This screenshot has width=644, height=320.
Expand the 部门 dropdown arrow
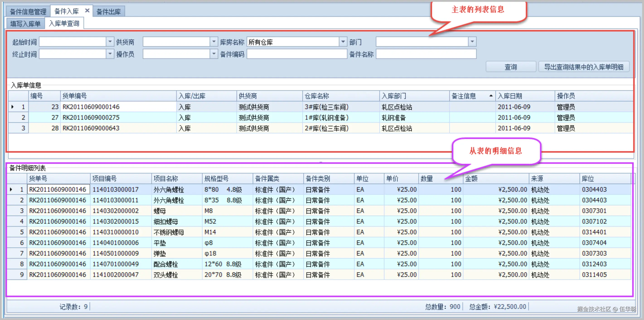[472, 42]
